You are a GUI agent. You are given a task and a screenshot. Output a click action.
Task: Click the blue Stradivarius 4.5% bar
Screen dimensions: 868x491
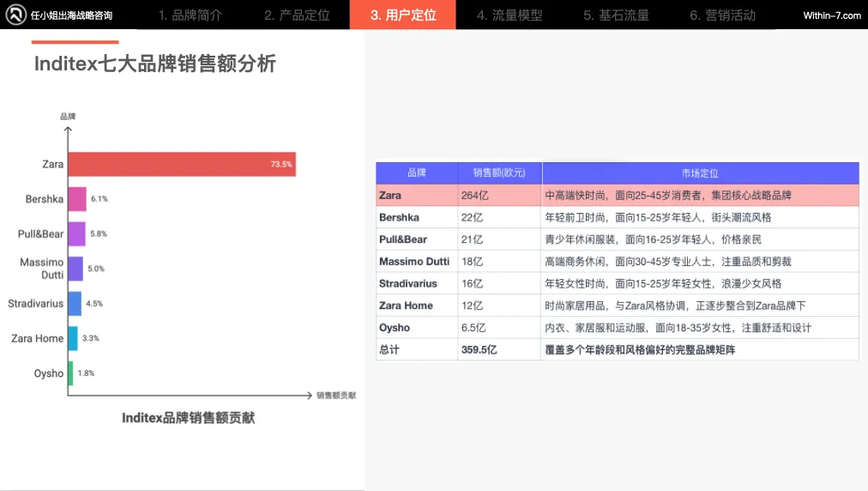pos(75,304)
